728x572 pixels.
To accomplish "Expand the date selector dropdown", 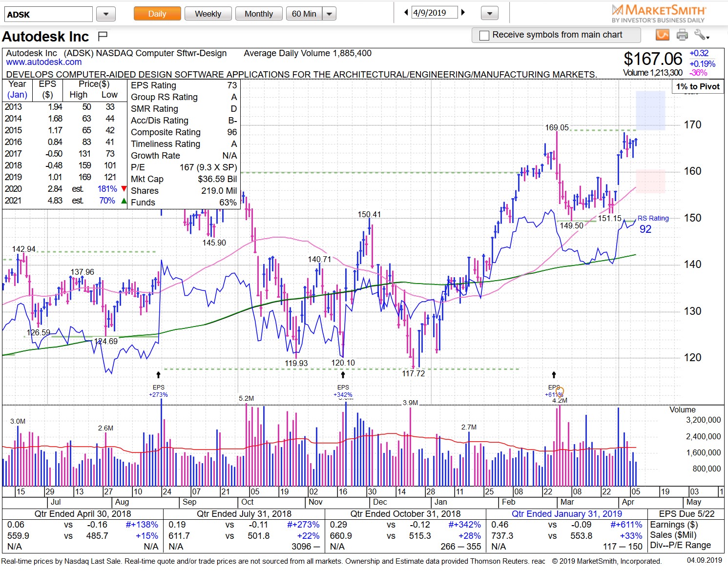I will pyautogui.click(x=489, y=12).
